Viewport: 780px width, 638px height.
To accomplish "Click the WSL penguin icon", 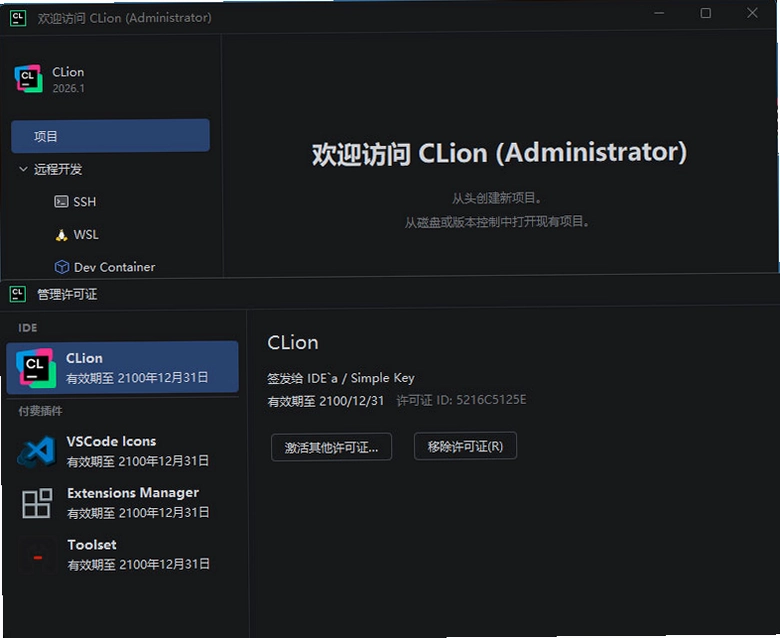I will click(61, 235).
